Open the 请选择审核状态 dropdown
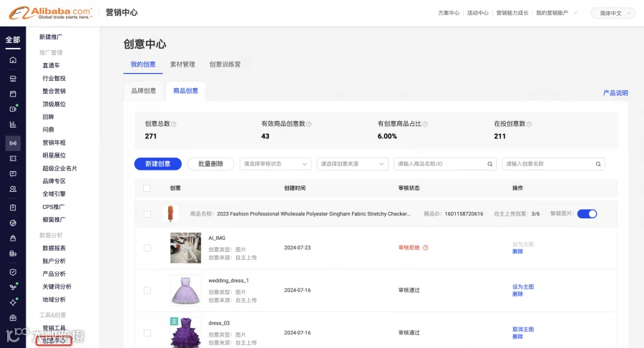 coord(275,164)
